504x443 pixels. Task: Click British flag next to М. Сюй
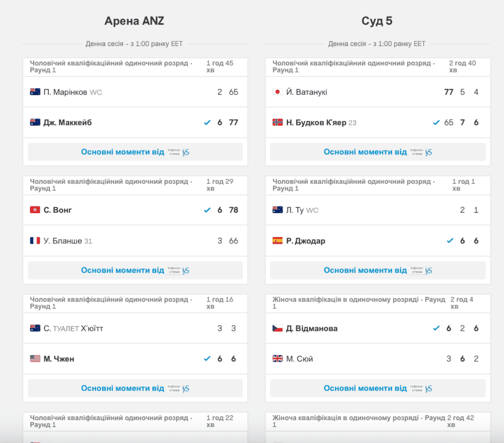coord(278,359)
